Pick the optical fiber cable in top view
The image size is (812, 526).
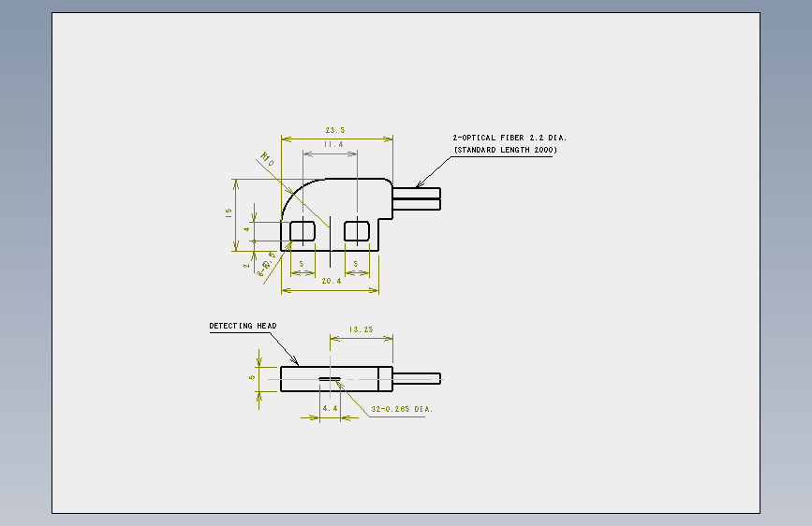coord(417,198)
